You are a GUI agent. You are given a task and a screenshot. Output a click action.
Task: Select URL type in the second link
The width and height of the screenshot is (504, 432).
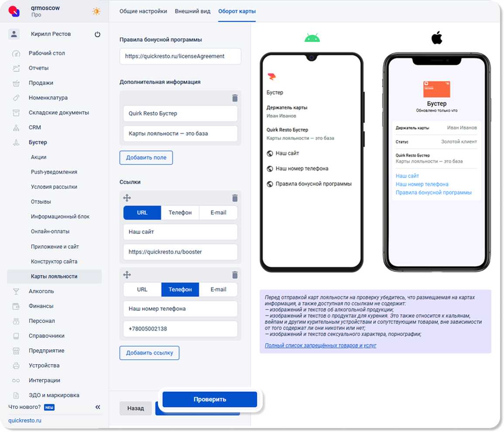pos(142,289)
